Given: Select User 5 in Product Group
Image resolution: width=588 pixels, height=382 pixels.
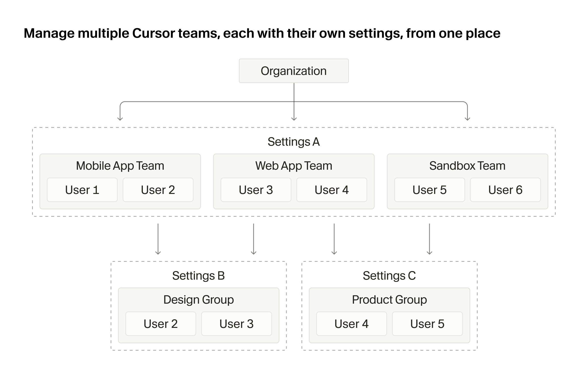Looking at the screenshot, I should click(428, 324).
